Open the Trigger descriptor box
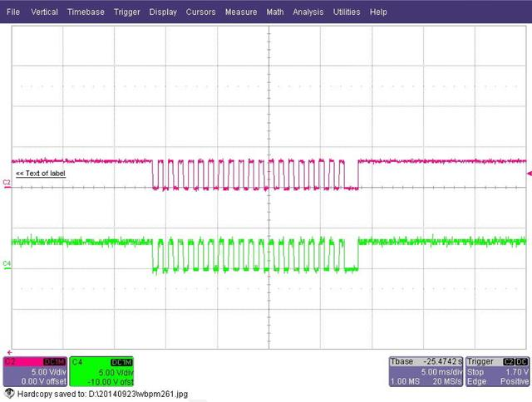 tap(497, 372)
